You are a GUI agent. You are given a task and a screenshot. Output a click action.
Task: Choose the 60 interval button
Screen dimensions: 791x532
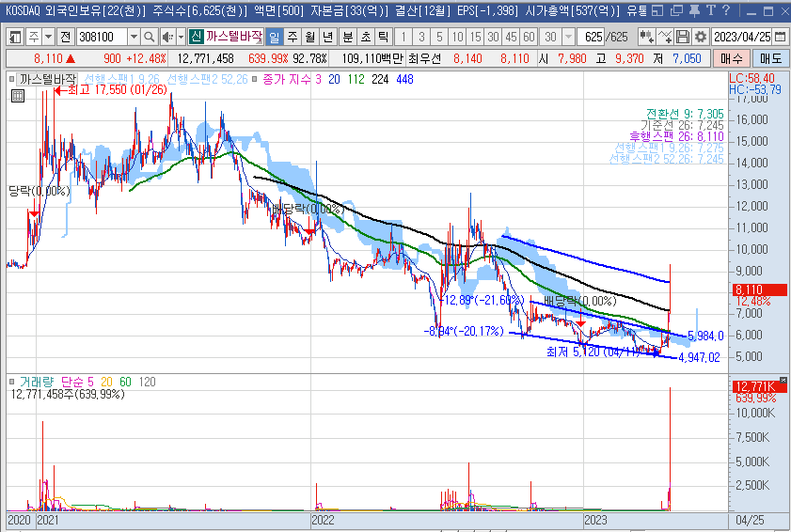tap(529, 37)
